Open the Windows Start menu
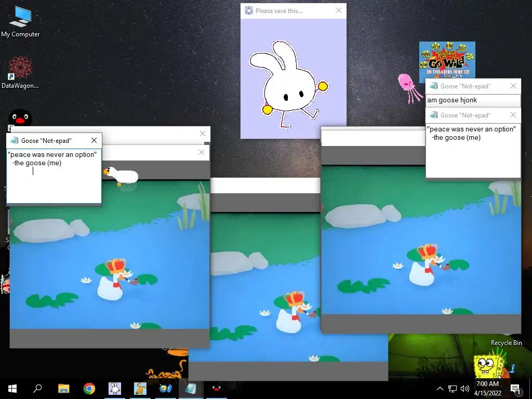 tap(12, 389)
